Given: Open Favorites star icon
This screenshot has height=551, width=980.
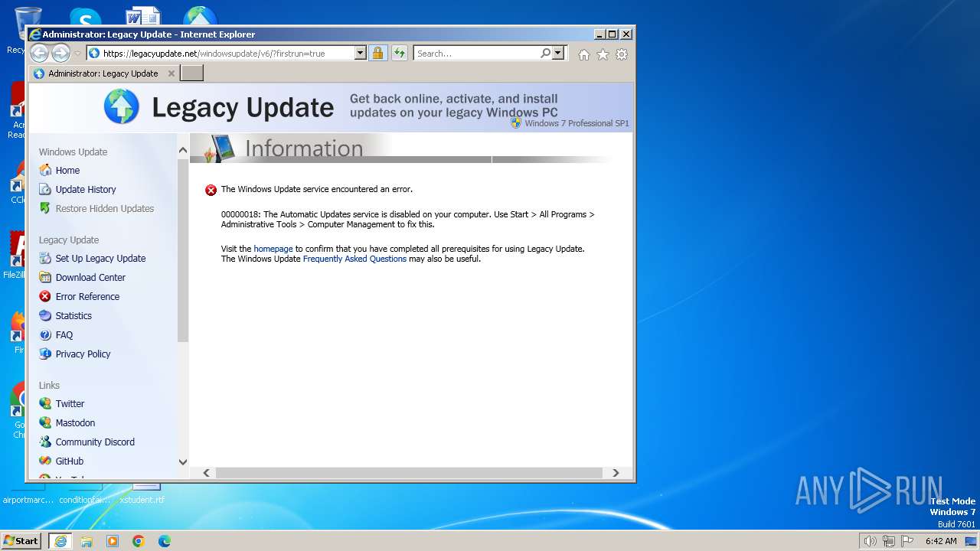Looking at the screenshot, I should point(603,54).
